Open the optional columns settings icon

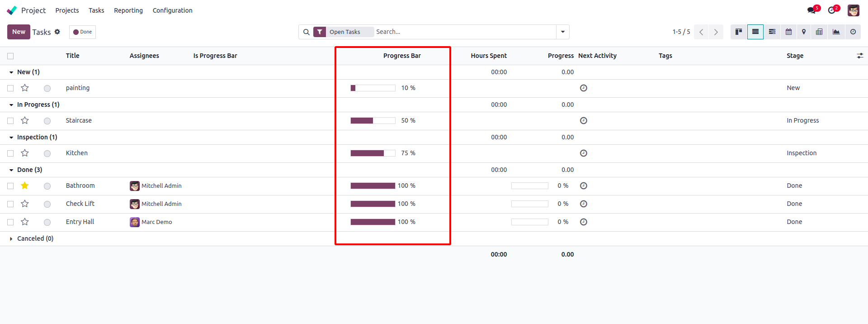tap(860, 56)
